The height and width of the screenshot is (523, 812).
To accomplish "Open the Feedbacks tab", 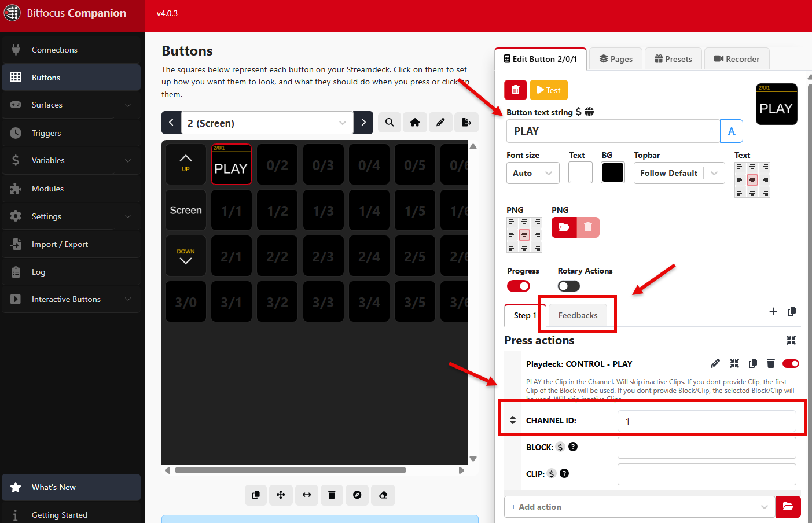I will (578, 315).
